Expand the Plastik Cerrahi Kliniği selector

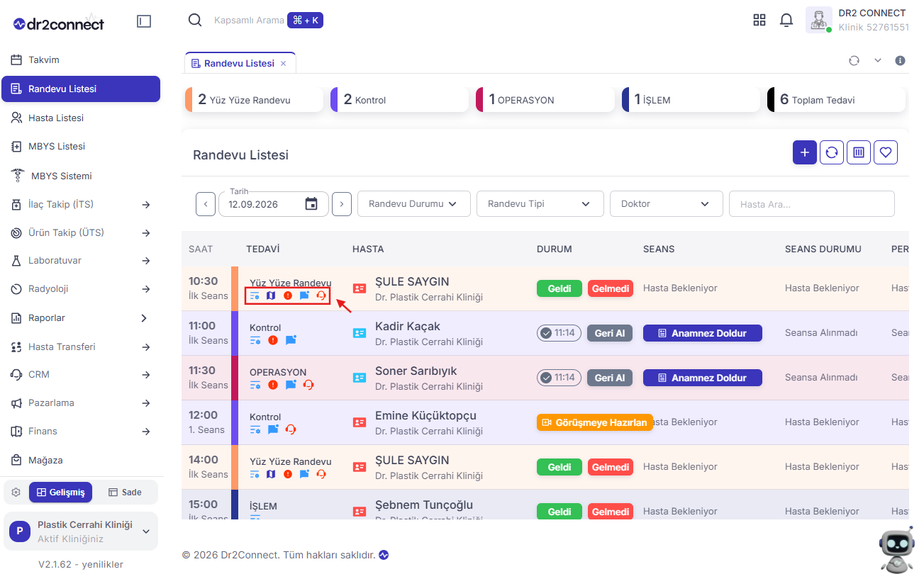coord(81,531)
